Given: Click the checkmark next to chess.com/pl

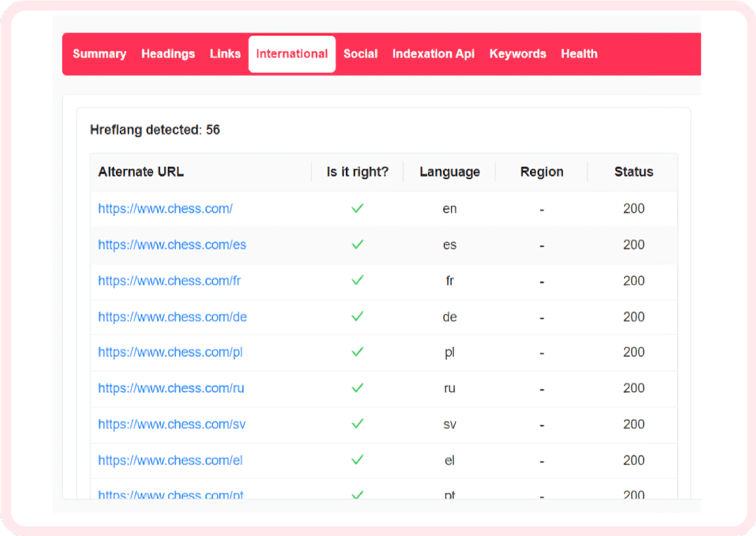Looking at the screenshot, I should point(357,352).
